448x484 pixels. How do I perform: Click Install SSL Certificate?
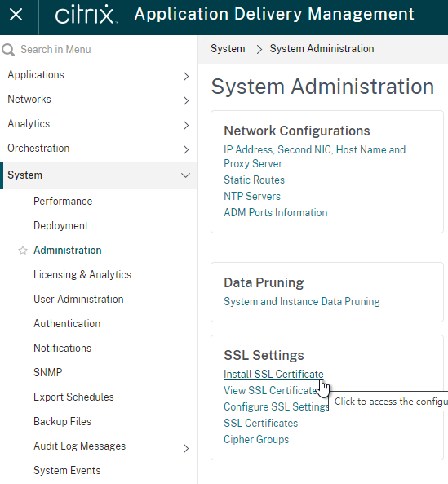(x=273, y=374)
